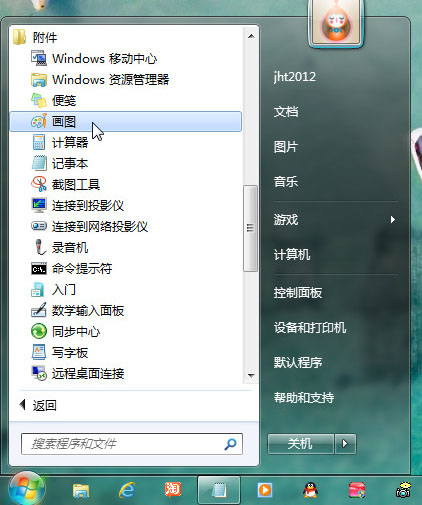Launch Windows 资源管理器 icon
Screen dimensions: 422x505
[39, 80]
